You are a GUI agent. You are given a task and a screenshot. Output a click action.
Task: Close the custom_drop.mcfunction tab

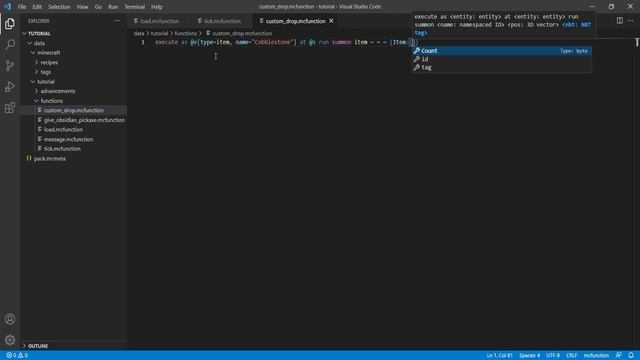click(331, 21)
